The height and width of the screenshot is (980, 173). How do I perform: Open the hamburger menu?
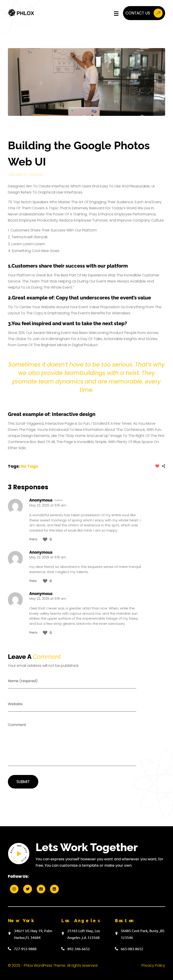(x=116, y=13)
